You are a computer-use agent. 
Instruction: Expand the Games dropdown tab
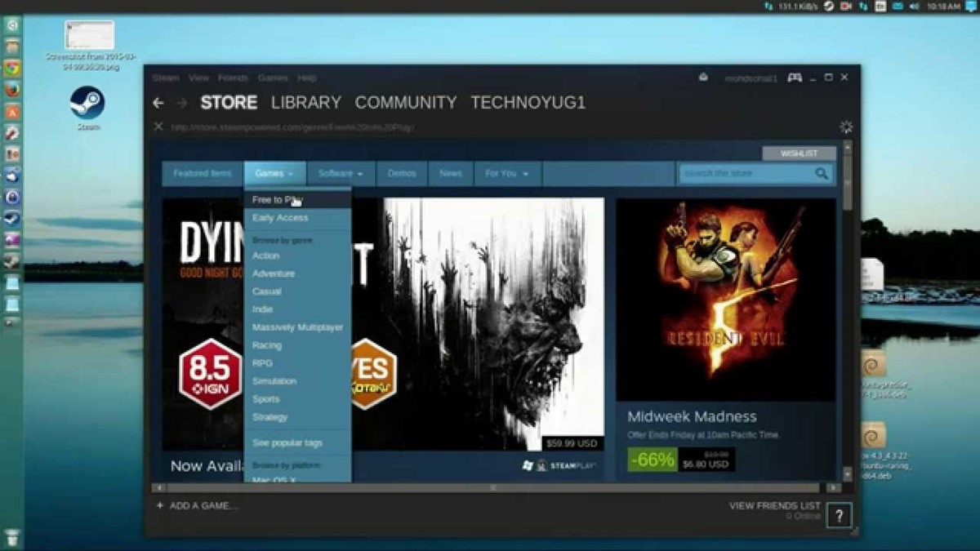[x=274, y=173]
